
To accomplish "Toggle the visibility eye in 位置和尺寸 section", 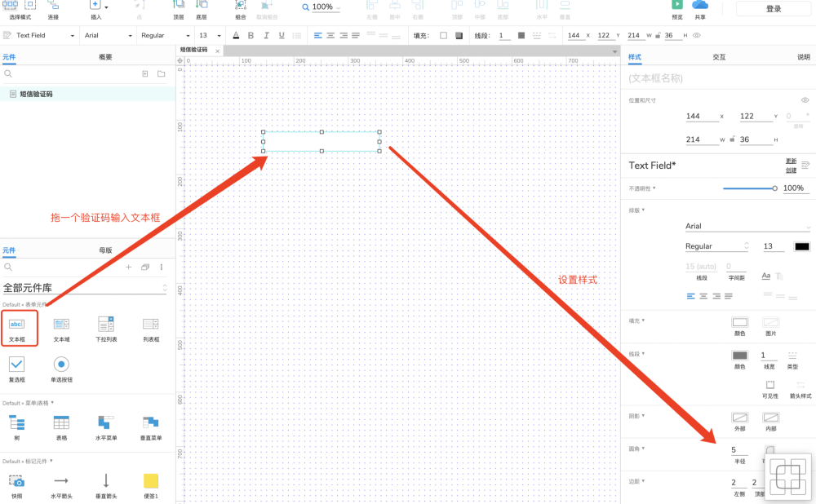I will 805,99.
